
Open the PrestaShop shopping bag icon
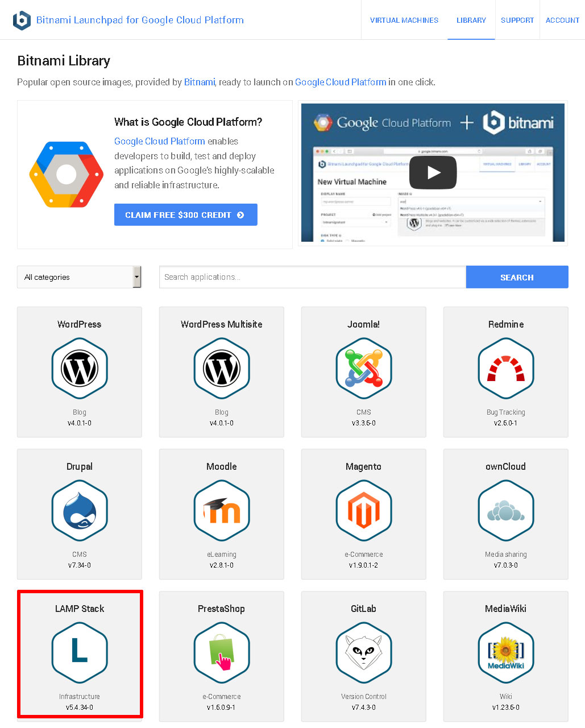222,653
